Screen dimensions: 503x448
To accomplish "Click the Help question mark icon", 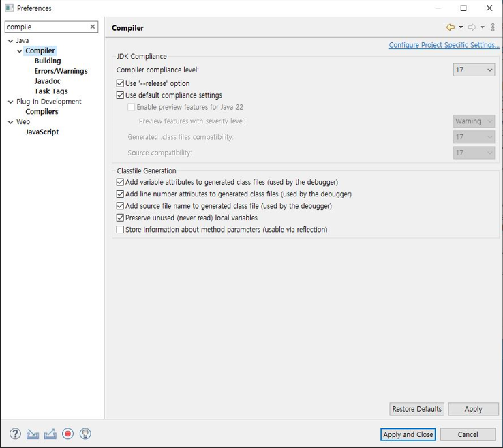I will 15,434.
